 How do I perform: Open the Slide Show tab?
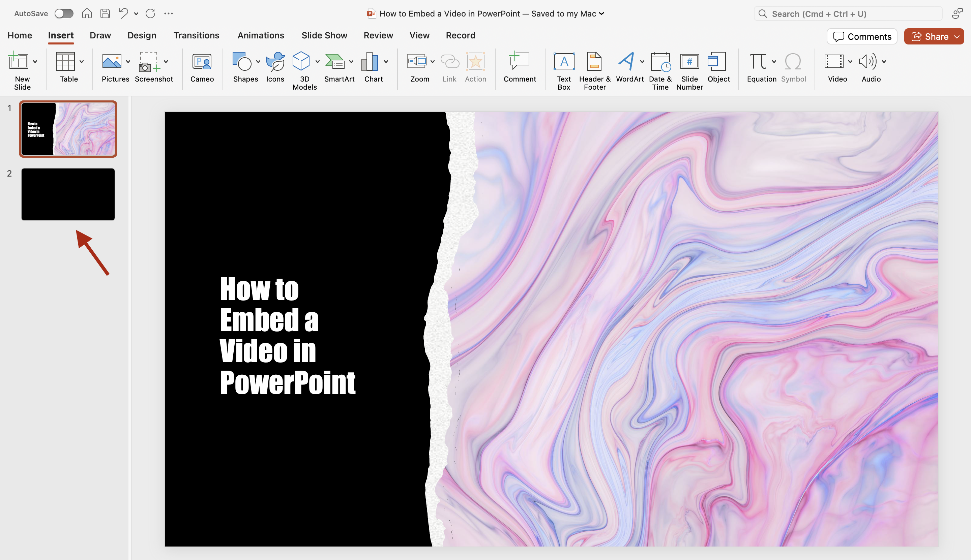coord(324,35)
